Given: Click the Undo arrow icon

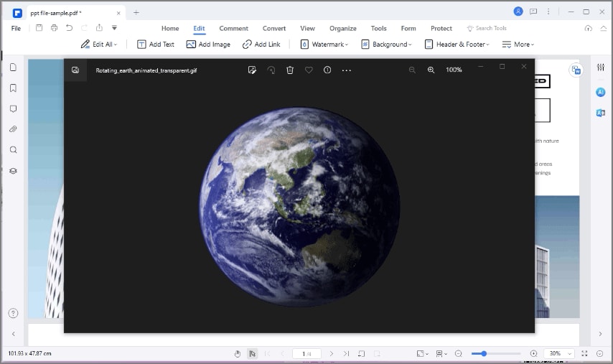Looking at the screenshot, I should (x=69, y=28).
